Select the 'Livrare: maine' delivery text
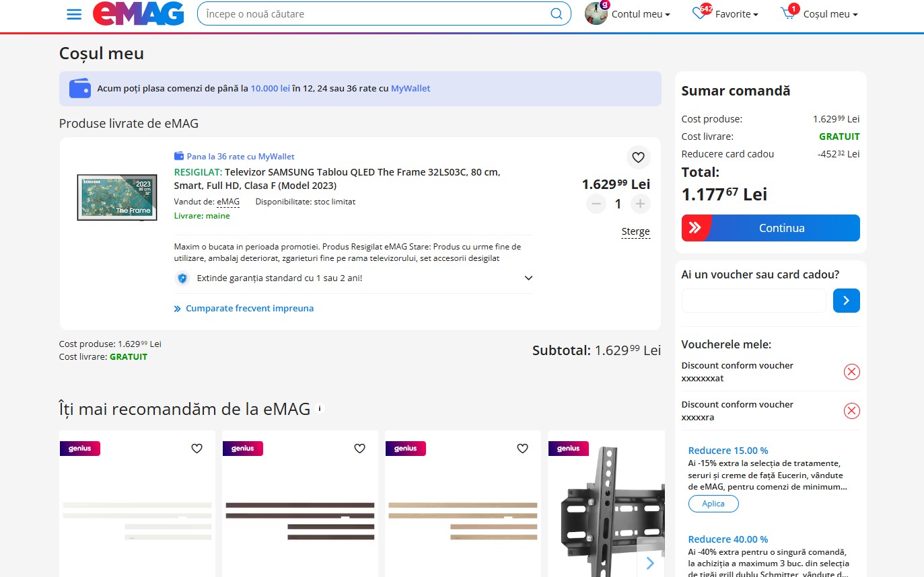924x577 pixels. point(202,216)
